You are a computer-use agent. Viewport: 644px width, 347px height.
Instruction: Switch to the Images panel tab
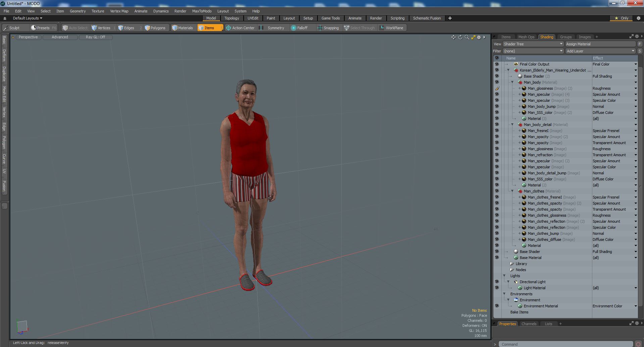(x=584, y=37)
